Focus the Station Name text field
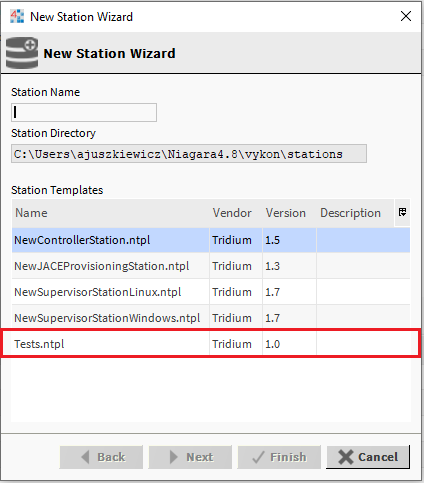This screenshot has height=483, width=424. [x=84, y=112]
